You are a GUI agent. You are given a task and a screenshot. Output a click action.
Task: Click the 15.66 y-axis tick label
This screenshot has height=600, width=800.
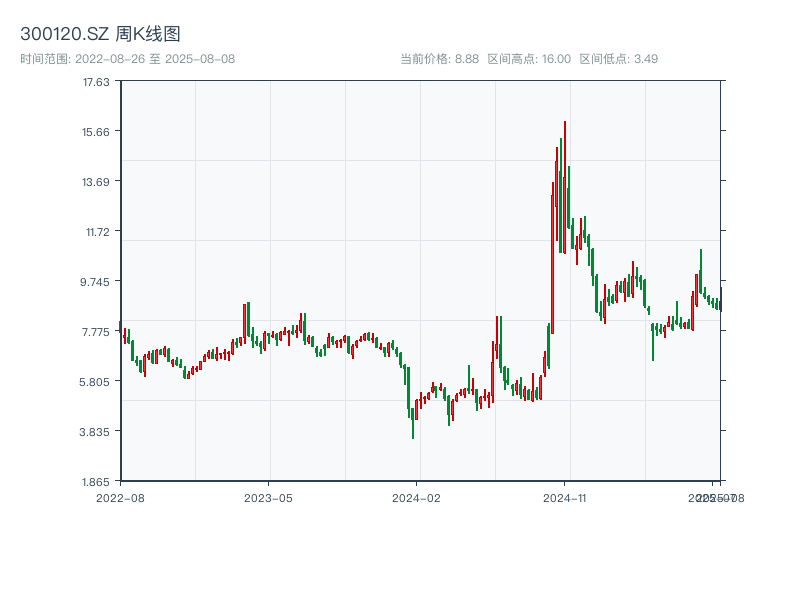[96, 132]
